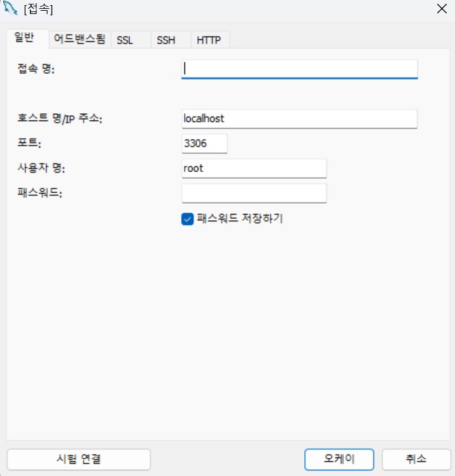This screenshot has height=476, width=455.
Task: Open the SSL tab
Action: click(131, 39)
